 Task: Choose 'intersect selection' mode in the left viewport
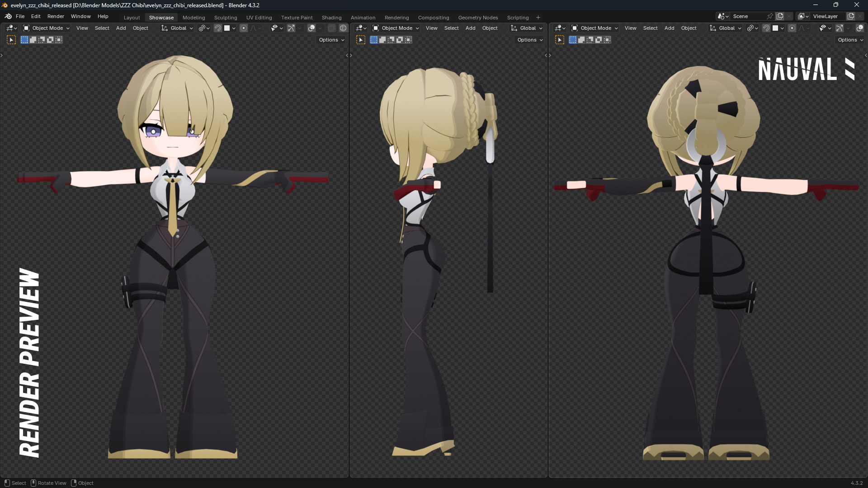click(59, 40)
